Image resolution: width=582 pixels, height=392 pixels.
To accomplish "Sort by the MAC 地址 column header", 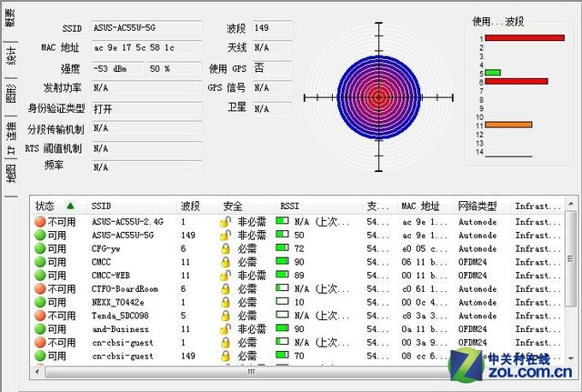I will (x=425, y=206).
